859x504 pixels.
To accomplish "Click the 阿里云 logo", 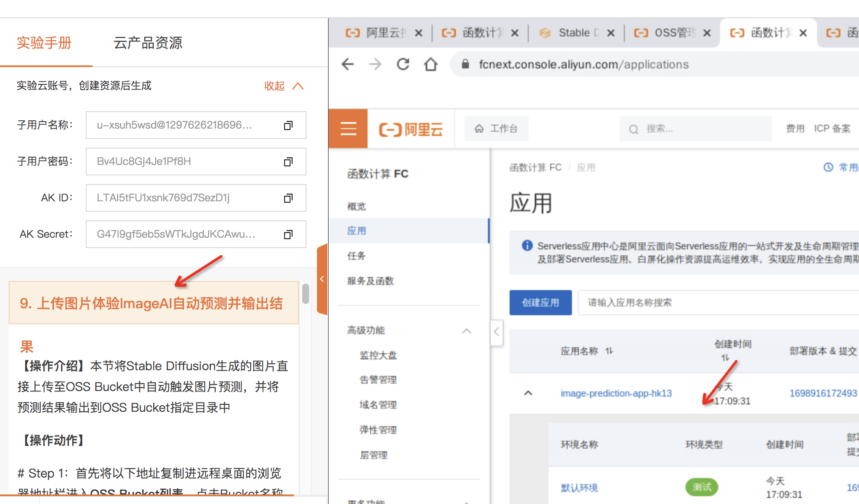I will [411, 129].
